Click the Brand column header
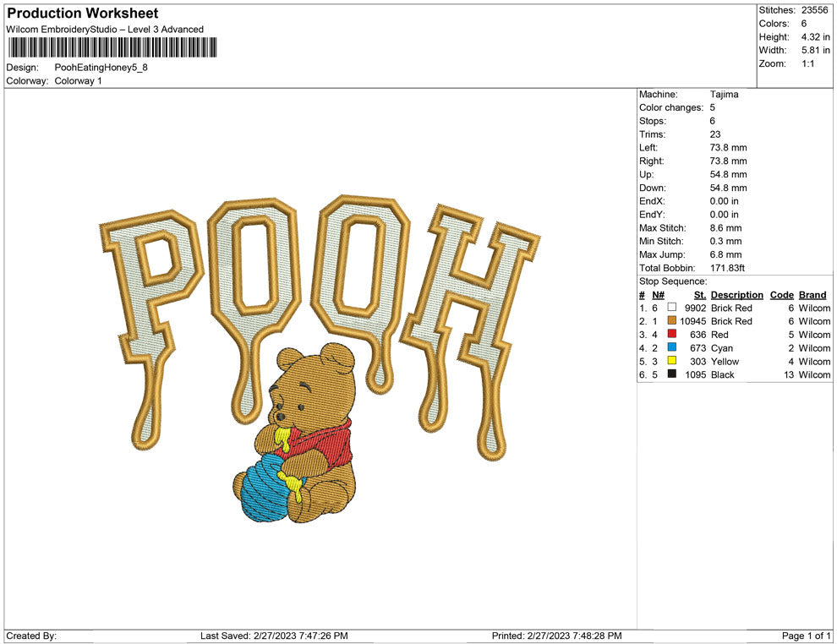The image size is (837, 644). pos(812,294)
